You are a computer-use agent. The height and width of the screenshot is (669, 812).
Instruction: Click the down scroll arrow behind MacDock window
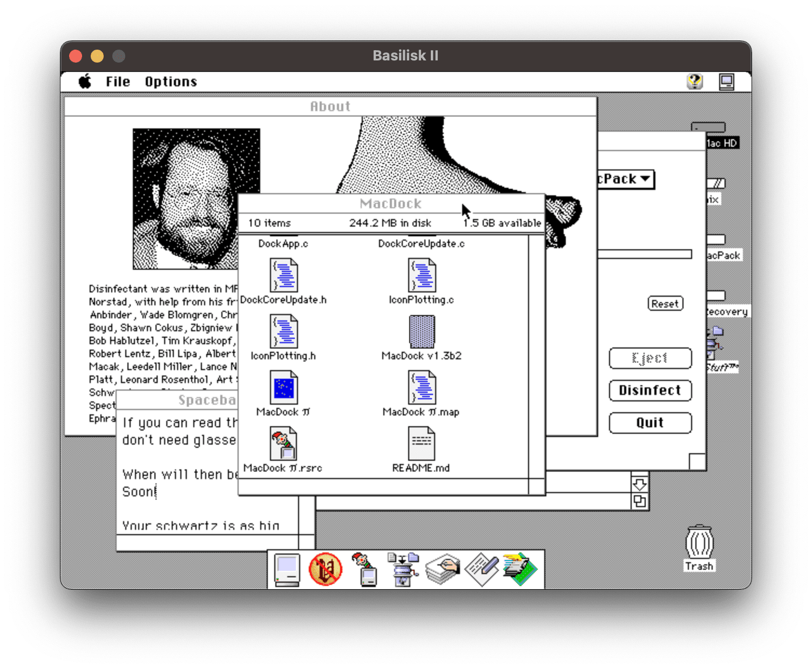point(640,484)
